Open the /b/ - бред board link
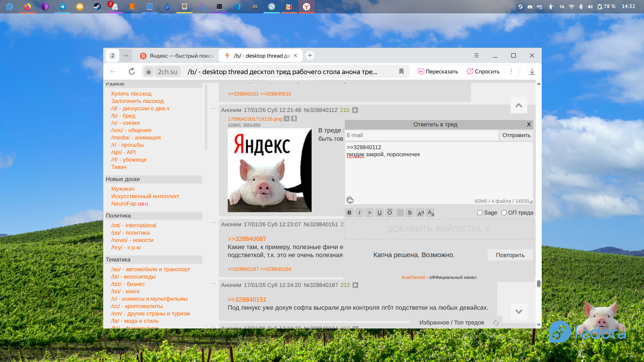The width and height of the screenshot is (644, 362). click(x=123, y=116)
